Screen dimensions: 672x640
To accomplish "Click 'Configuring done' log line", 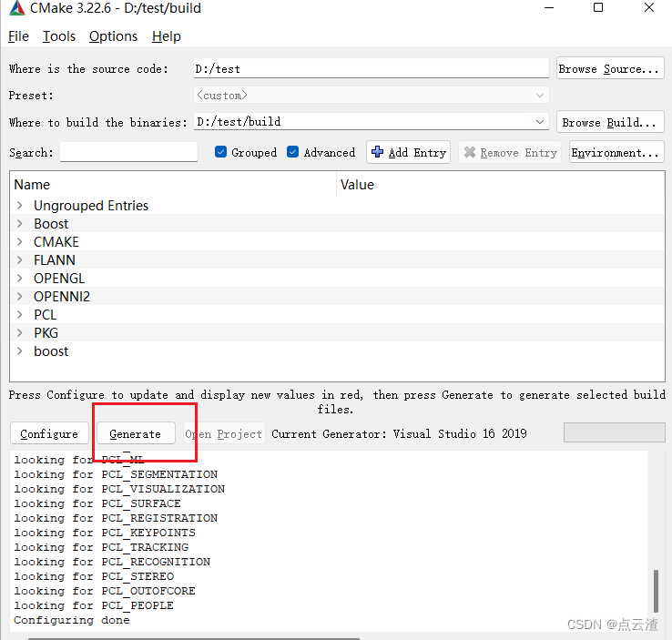I will 72,620.
